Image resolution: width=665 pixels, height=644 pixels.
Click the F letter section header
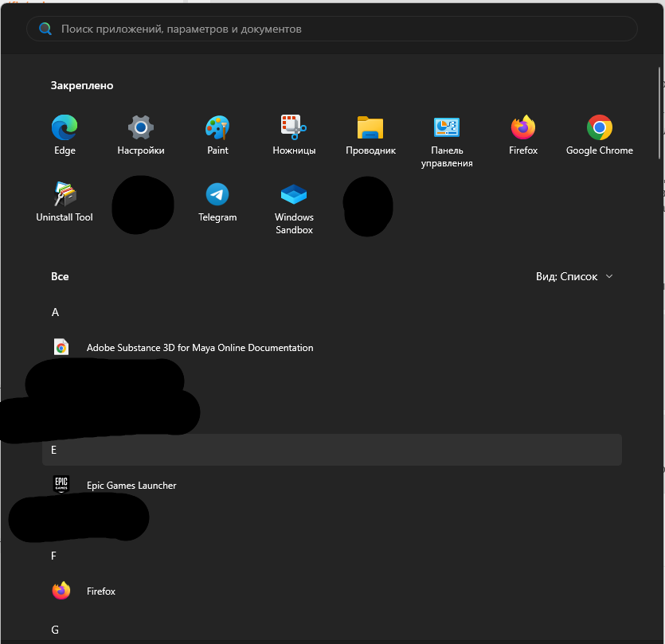tap(53, 556)
